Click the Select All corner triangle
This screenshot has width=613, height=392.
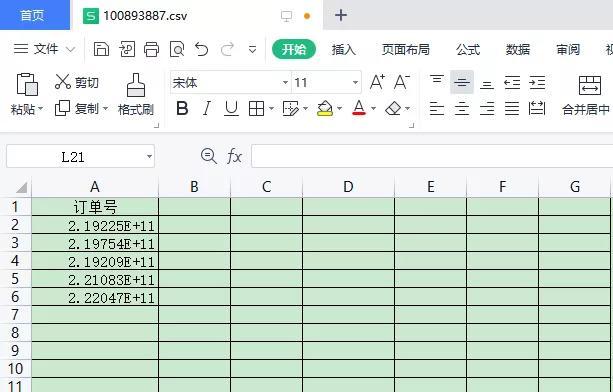[x=21, y=187]
